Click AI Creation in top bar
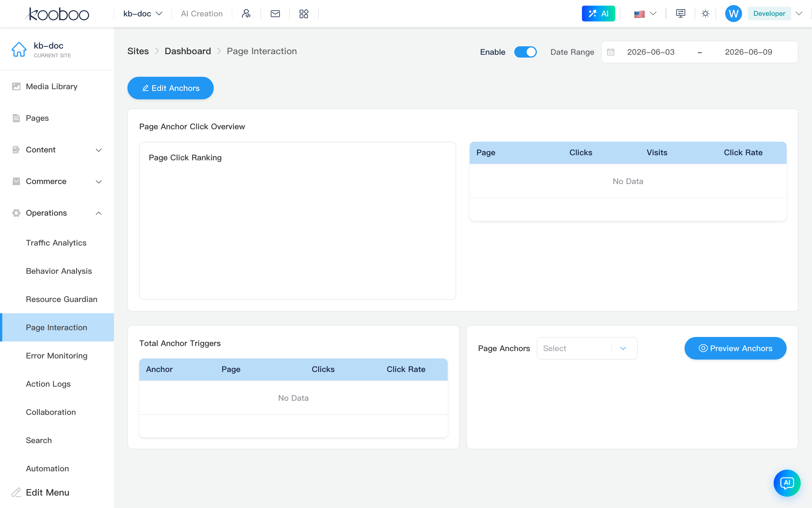 202,14
